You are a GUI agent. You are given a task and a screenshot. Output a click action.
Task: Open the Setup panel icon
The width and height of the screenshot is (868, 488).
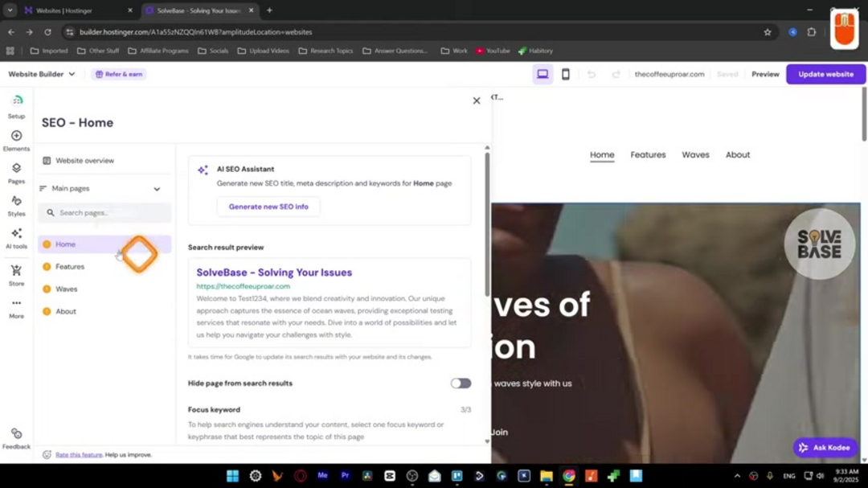[16, 101]
